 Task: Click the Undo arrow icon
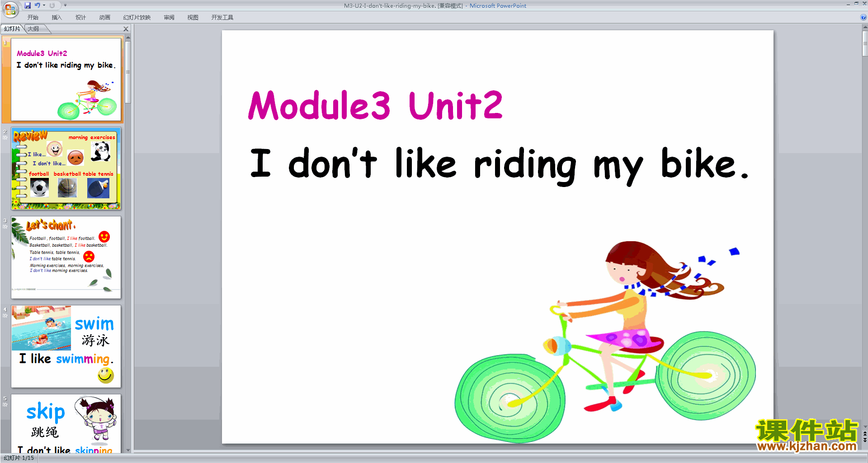click(x=38, y=5)
